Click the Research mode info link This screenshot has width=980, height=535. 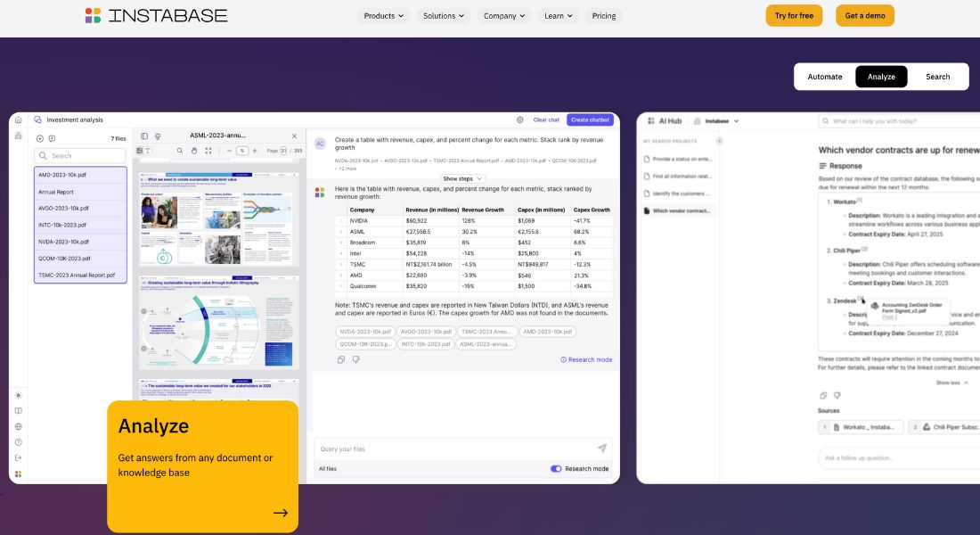[586, 360]
